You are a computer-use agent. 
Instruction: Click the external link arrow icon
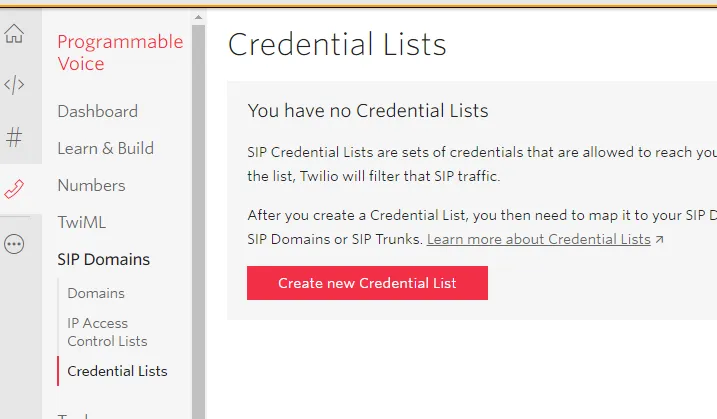click(x=659, y=240)
